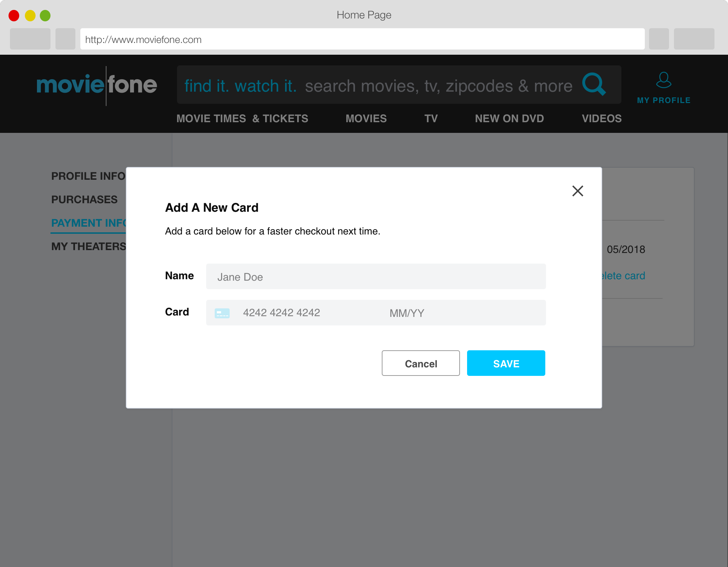Click the yellow window minimize dot

pyautogui.click(x=30, y=16)
